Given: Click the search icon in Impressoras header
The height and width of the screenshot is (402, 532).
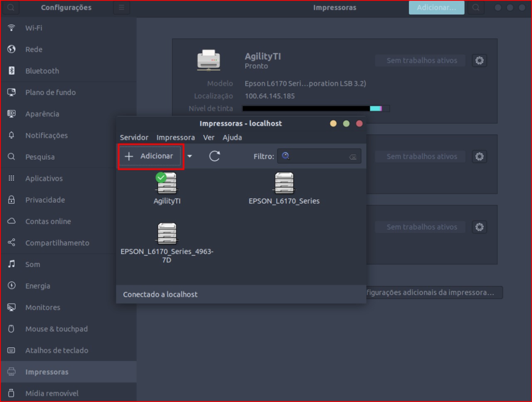Looking at the screenshot, I should click(x=476, y=7).
